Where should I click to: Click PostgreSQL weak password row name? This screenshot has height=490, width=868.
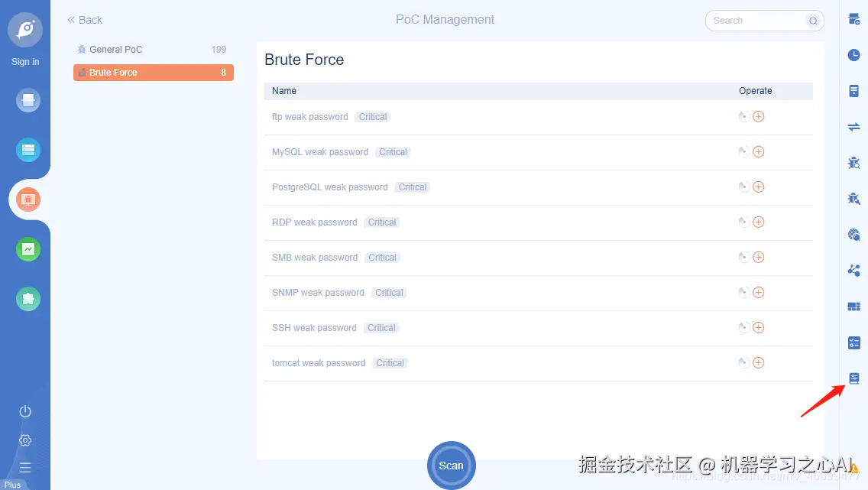point(330,187)
